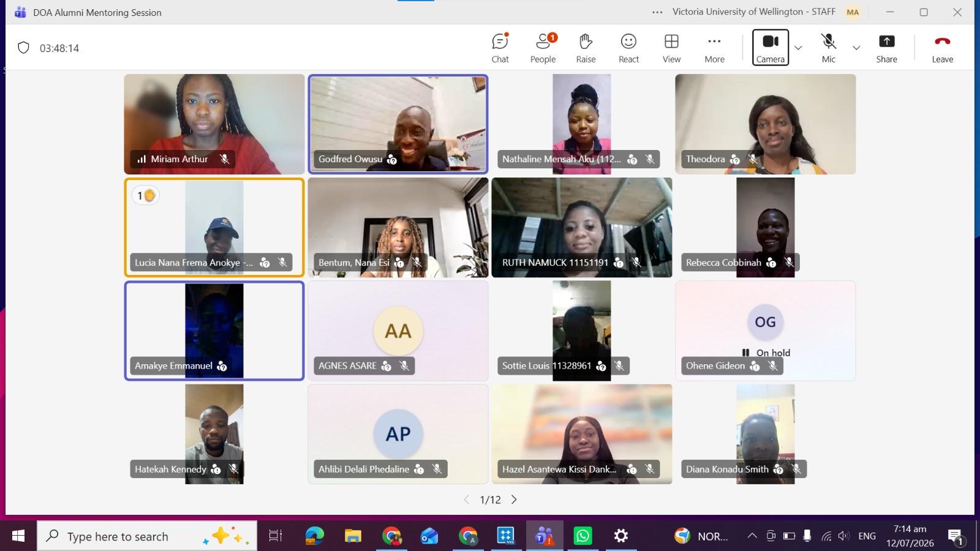980x551 pixels.
Task: Open the More actions menu
Action: (x=714, y=48)
